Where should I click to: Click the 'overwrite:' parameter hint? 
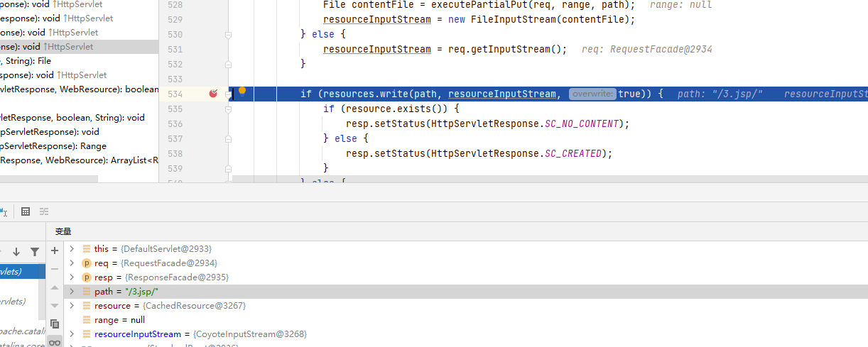pyautogui.click(x=592, y=94)
